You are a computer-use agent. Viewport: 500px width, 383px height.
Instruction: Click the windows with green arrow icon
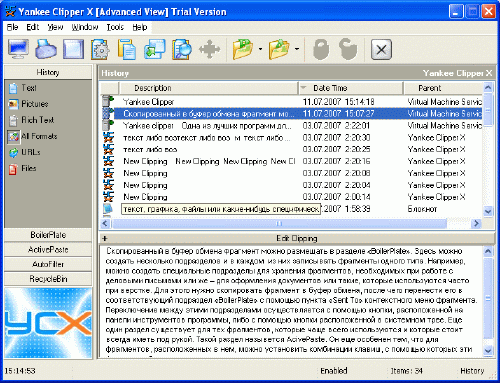tap(154, 49)
